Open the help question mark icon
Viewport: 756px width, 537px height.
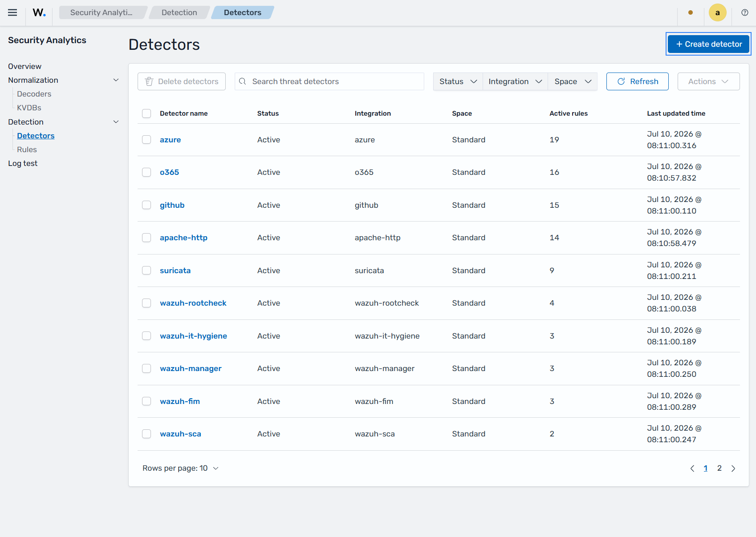(x=745, y=12)
